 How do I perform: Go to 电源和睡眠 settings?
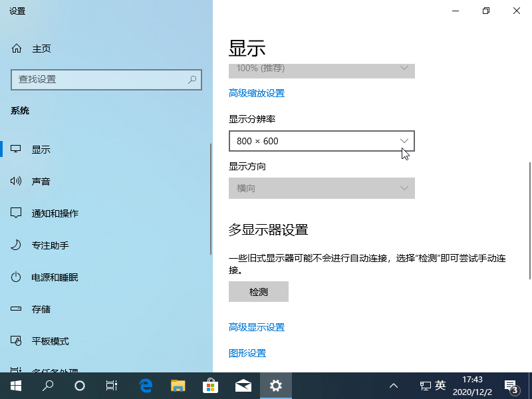click(56, 277)
